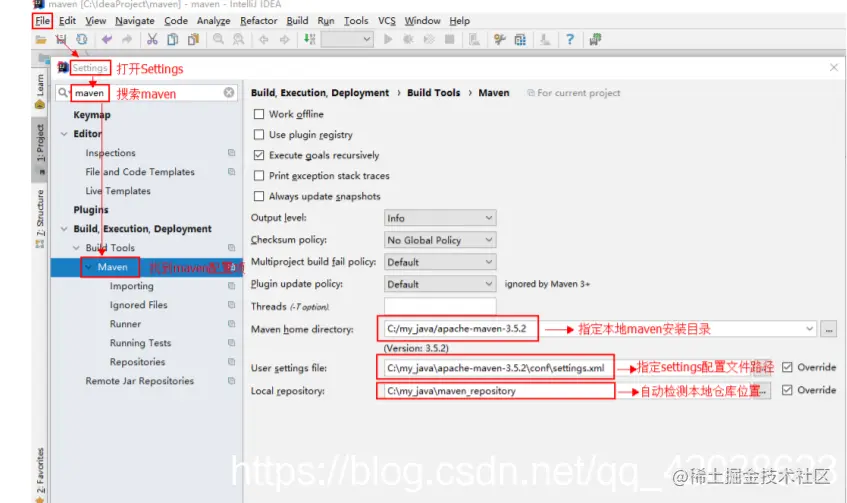Clear the maven search field with the X icon
The image size is (847, 503).
[229, 92]
